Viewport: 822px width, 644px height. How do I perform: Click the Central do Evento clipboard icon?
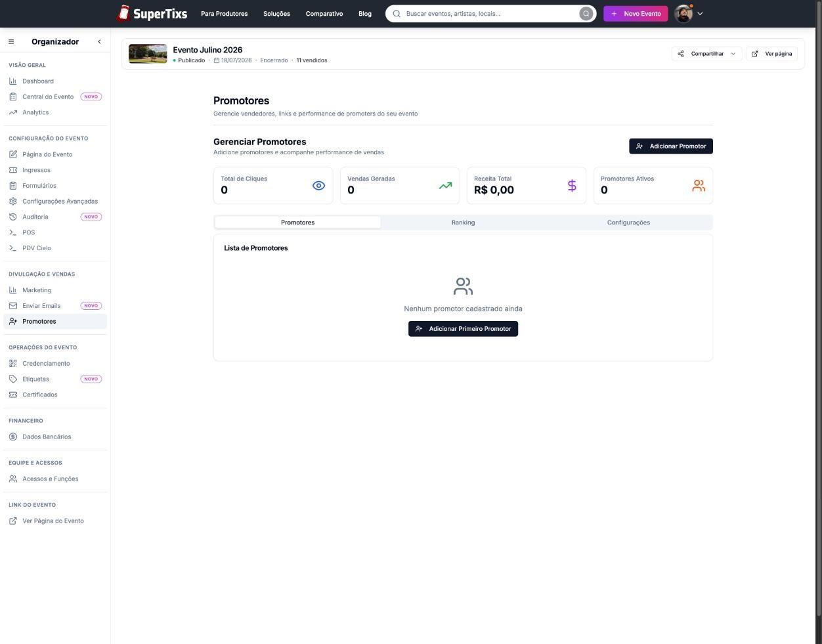click(x=13, y=97)
